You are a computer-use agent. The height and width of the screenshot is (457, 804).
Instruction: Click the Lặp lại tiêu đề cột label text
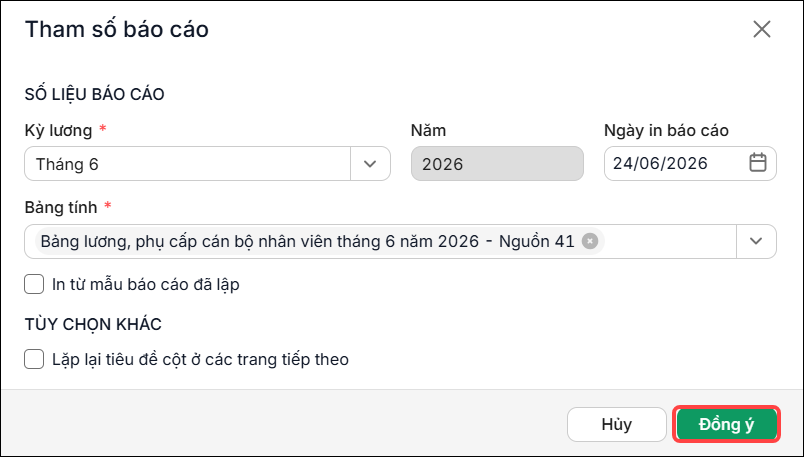200,359
